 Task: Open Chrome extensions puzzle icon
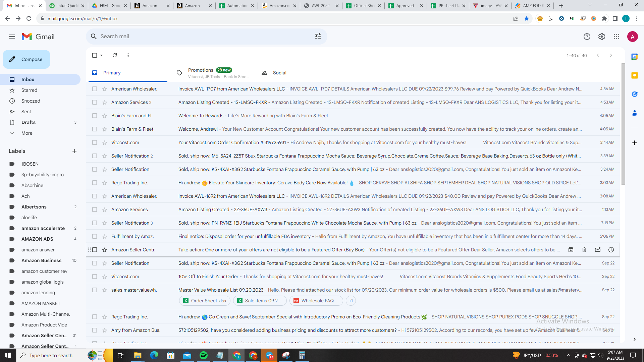pos(604,18)
